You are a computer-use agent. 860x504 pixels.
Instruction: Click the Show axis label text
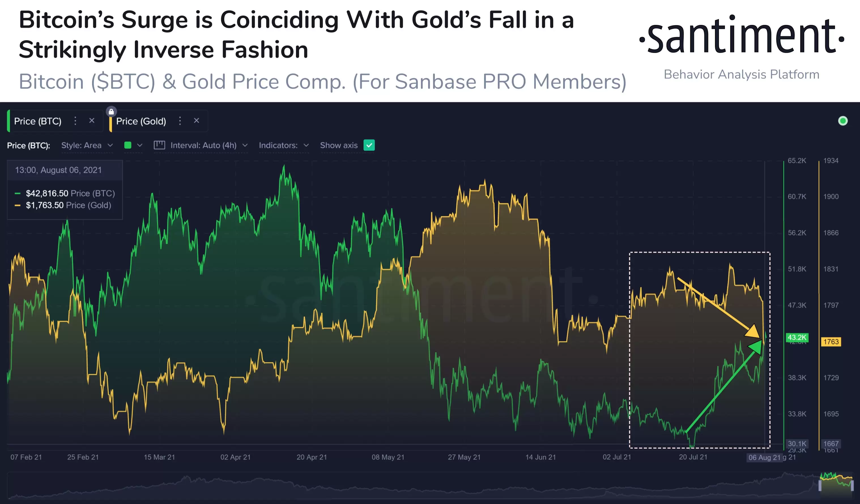pos(339,145)
